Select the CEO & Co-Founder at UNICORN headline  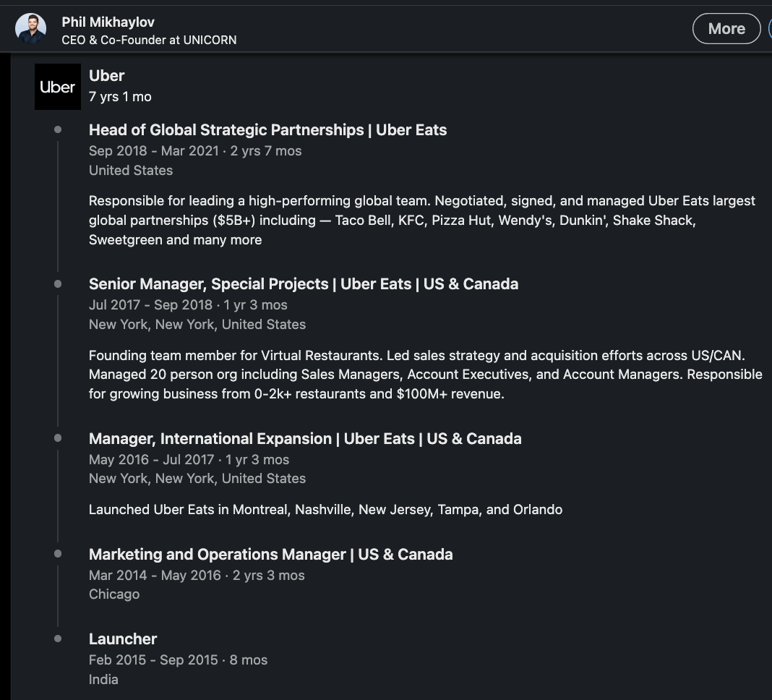(149, 40)
